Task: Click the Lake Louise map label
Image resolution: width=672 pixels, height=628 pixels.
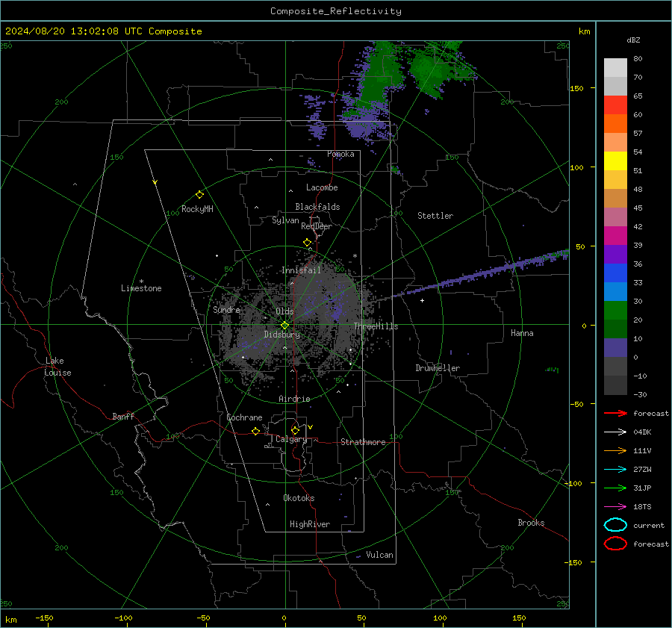Action: [x=57, y=367]
